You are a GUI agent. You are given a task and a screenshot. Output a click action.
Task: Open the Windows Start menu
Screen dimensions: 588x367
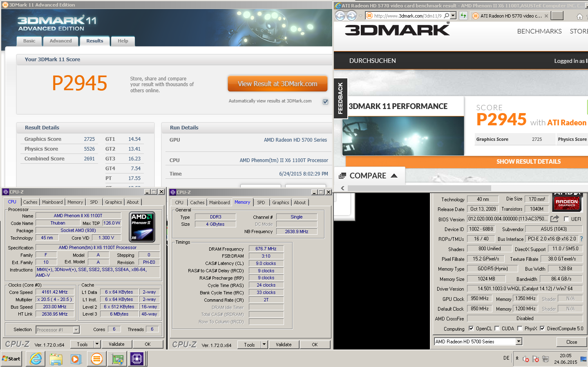[x=11, y=359]
